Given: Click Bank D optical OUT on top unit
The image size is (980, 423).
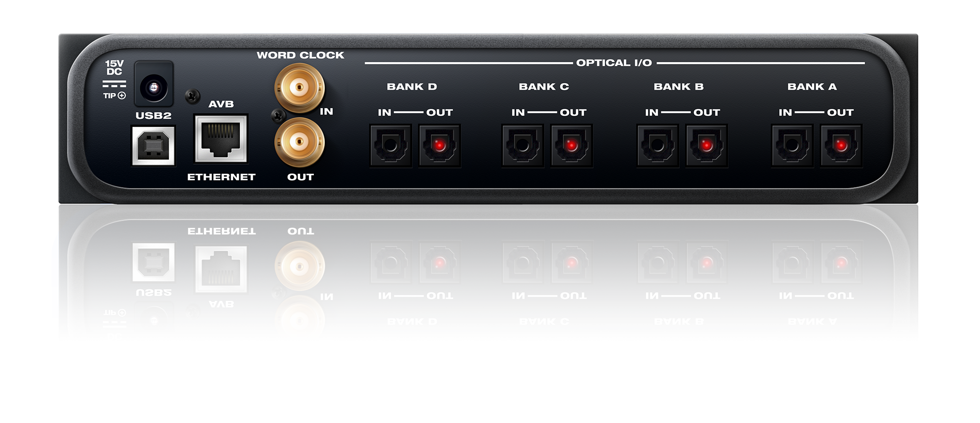Looking at the screenshot, I should (440, 145).
